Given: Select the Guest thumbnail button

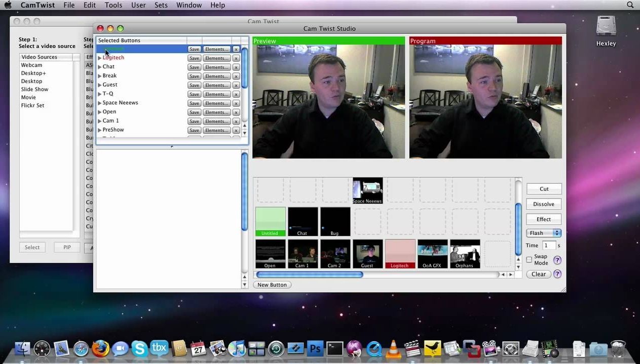Looking at the screenshot, I should 367,254.
